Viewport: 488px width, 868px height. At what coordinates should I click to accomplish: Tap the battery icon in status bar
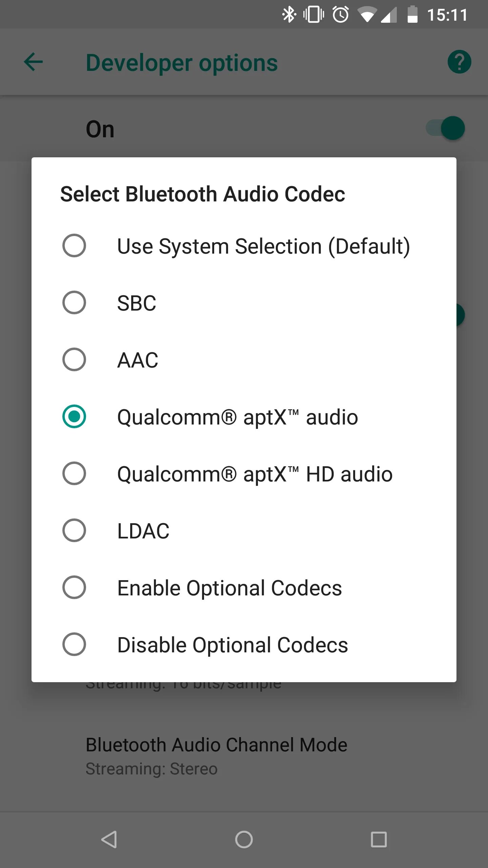412,15
